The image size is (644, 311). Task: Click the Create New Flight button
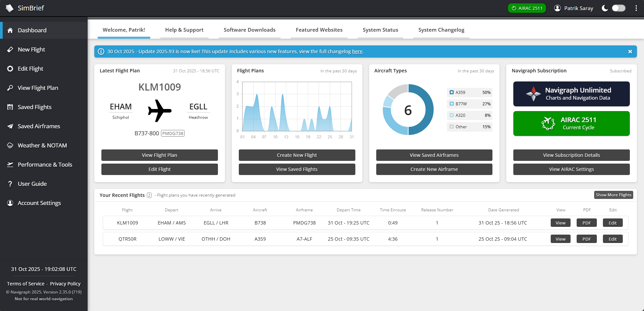pyautogui.click(x=297, y=155)
